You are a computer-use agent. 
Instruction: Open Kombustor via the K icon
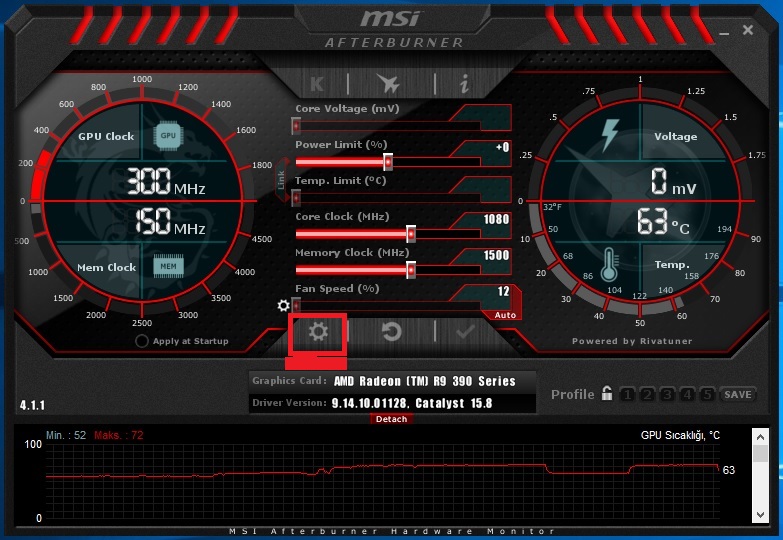(317, 84)
